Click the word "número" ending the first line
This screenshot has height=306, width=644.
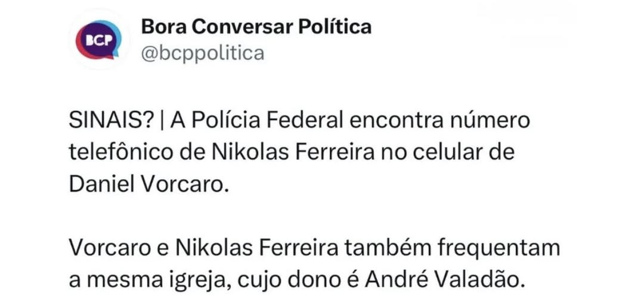pyautogui.click(x=491, y=121)
